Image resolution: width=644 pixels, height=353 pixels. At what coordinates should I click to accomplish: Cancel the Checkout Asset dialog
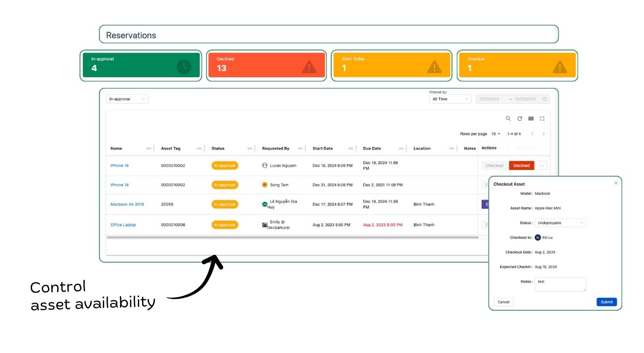tap(503, 302)
